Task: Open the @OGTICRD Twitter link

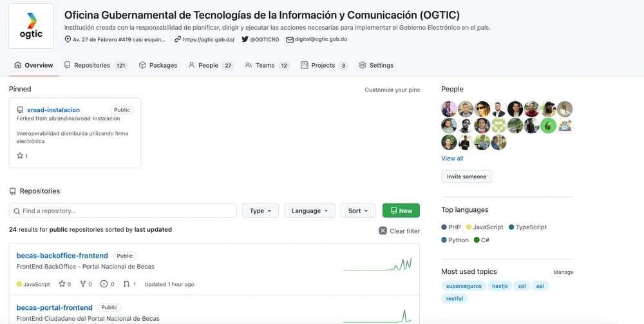Action: (x=265, y=39)
